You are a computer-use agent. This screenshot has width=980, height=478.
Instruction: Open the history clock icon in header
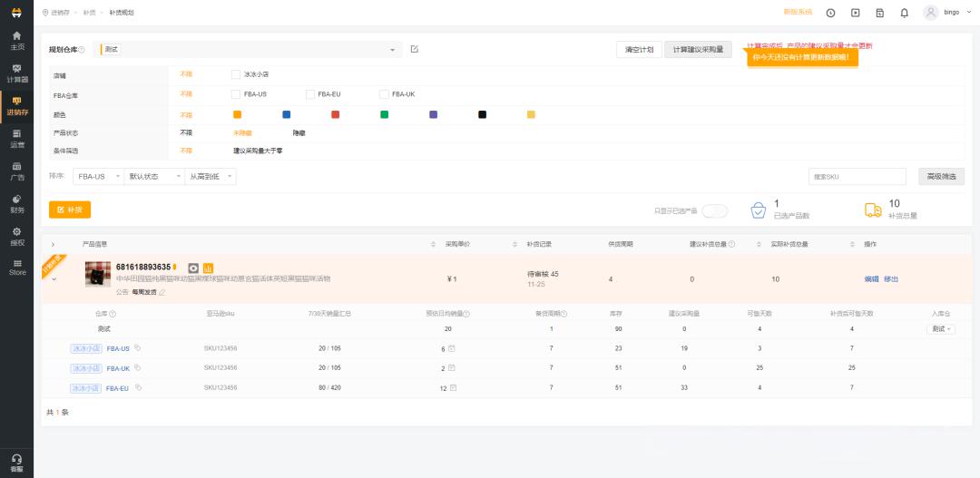[x=830, y=13]
